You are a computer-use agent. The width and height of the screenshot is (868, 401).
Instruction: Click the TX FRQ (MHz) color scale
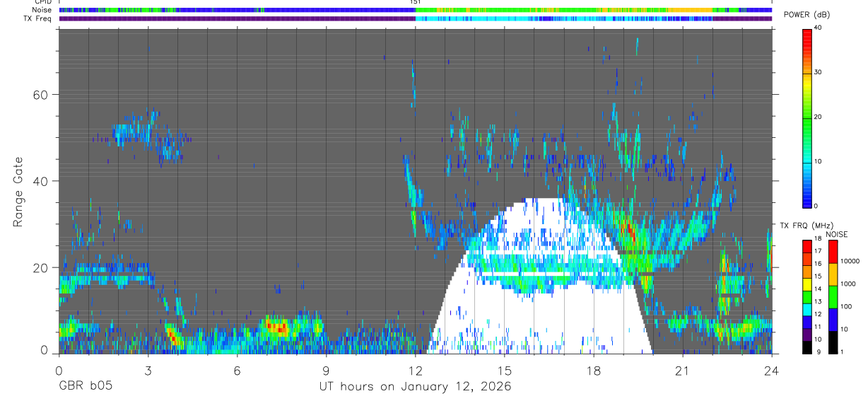[x=807, y=296]
